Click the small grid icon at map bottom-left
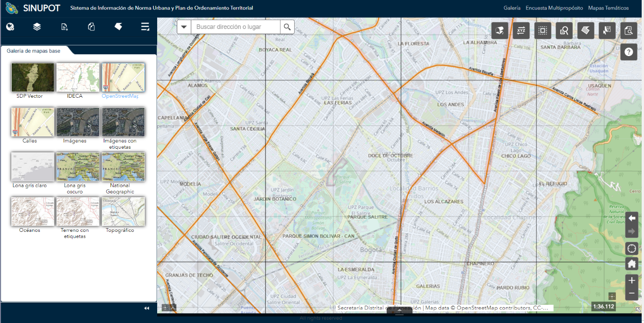644x323 pixels. (x=165, y=308)
